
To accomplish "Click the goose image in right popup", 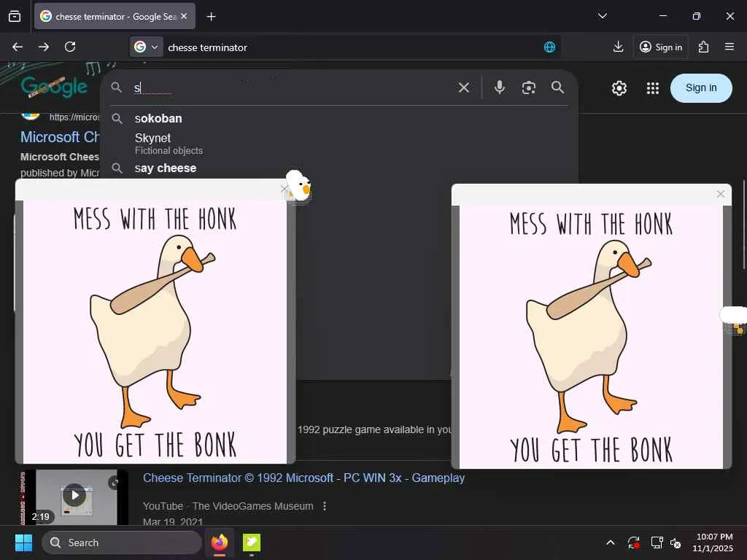I will pos(591,337).
